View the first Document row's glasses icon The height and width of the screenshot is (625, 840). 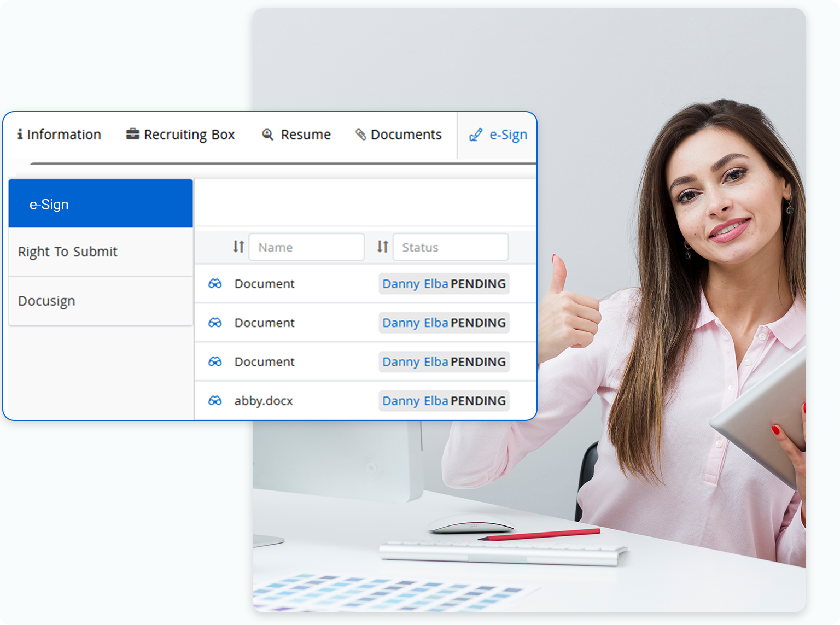click(215, 283)
